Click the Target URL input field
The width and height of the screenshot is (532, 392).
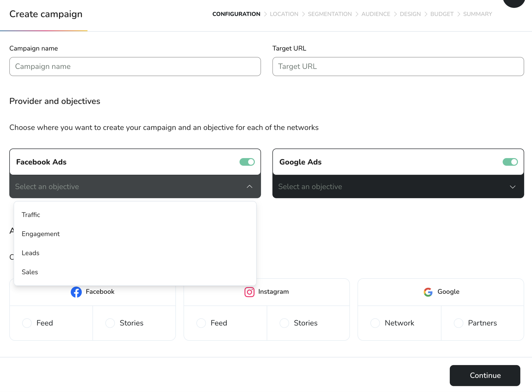[x=398, y=67]
